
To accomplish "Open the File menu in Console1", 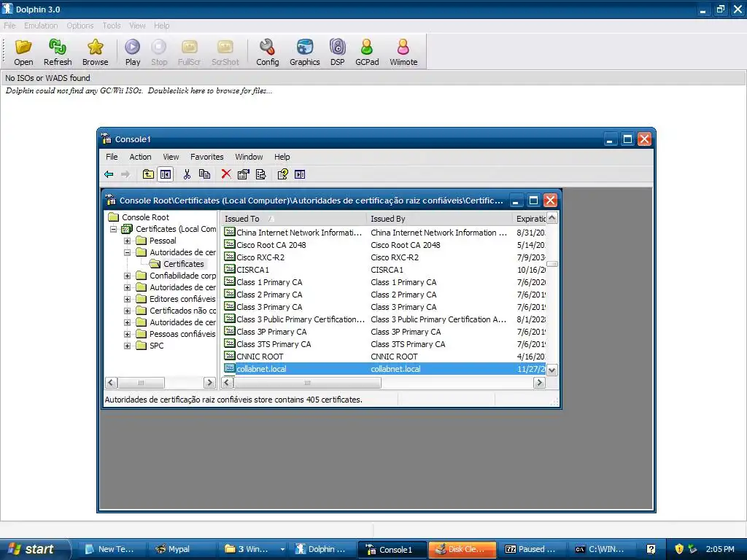I will point(112,157).
